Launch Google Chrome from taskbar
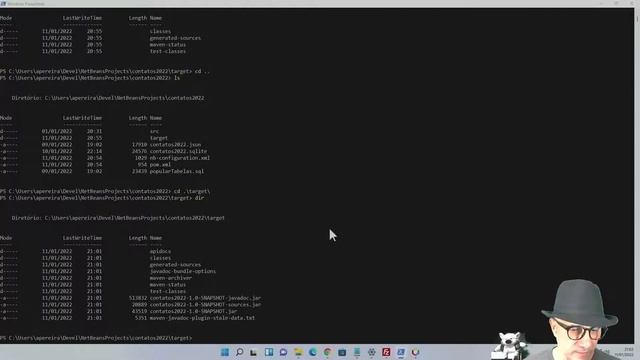640x360 pixels. pos(327,352)
